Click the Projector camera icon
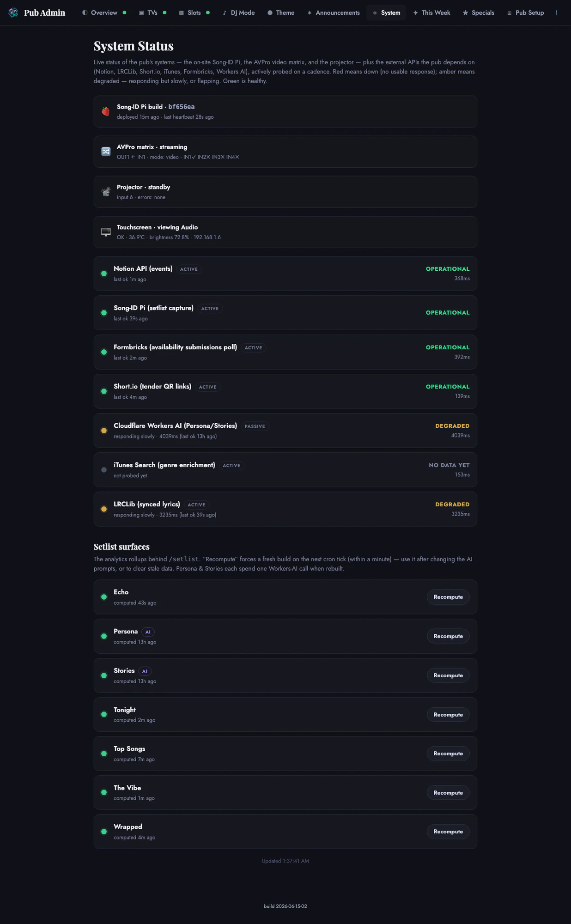Screen dimensions: 571x924 click(106, 192)
